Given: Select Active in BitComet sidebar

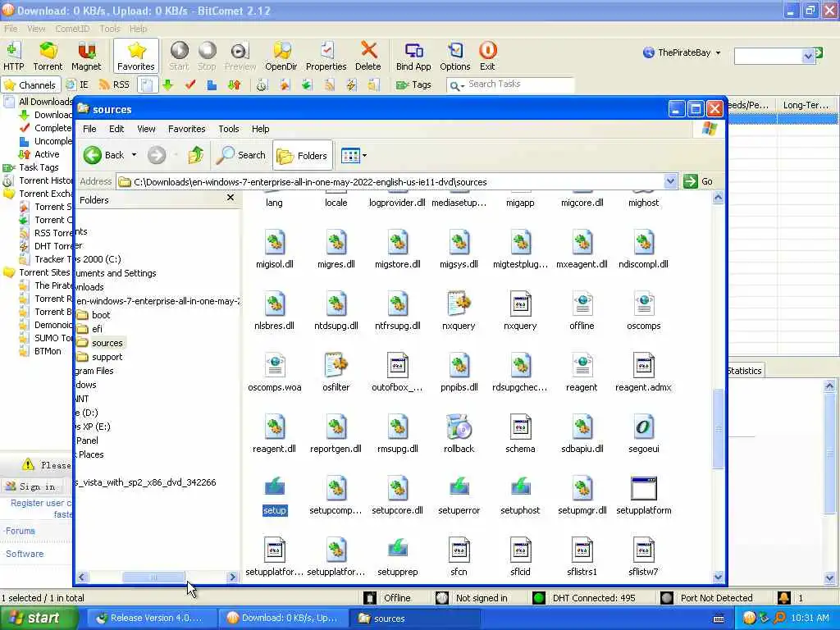Looking at the screenshot, I should point(47,154).
